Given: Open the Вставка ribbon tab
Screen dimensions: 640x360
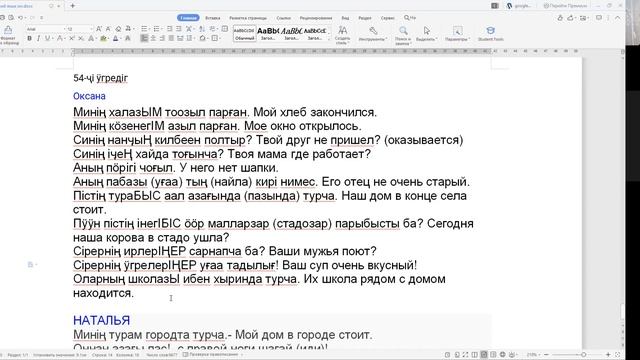Looking at the screenshot, I should (213, 18).
